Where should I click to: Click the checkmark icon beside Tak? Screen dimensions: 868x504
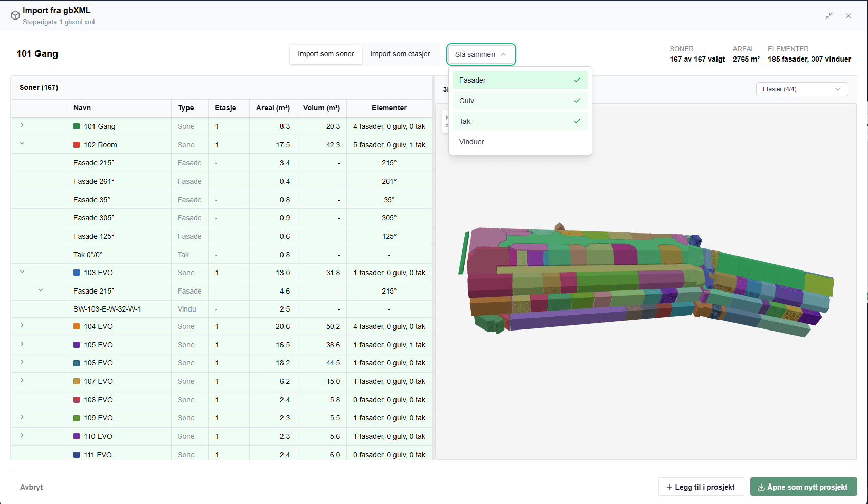pyautogui.click(x=577, y=121)
